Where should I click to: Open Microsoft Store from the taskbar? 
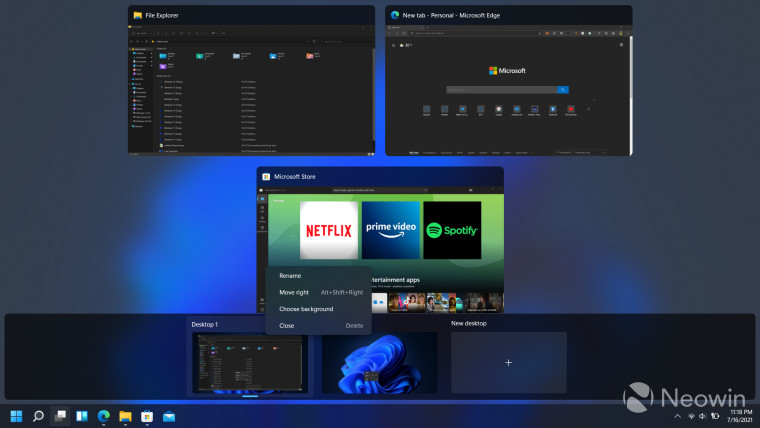pyautogui.click(x=147, y=416)
